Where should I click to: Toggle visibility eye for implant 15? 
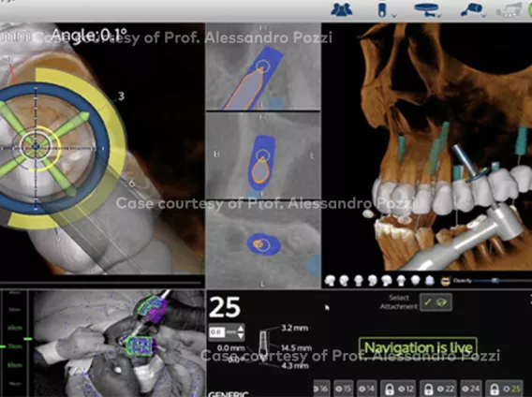tap(339, 389)
